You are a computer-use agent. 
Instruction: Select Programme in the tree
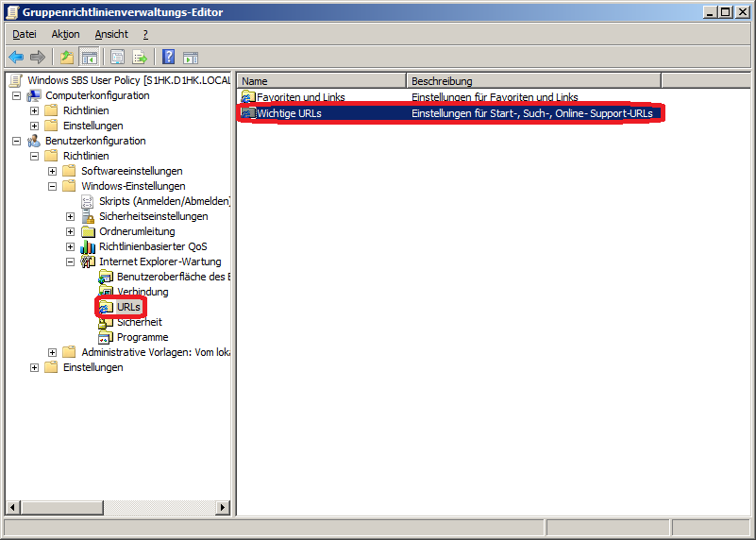[142, 337]
